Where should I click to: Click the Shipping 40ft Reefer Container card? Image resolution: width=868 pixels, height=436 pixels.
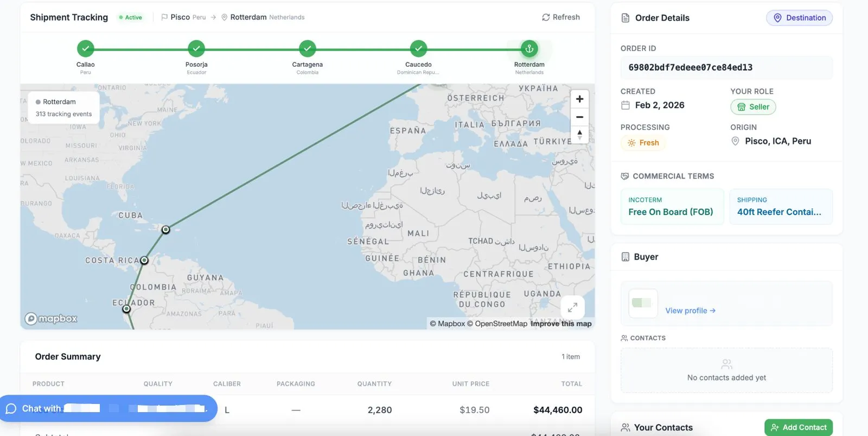tap(781, 206)
